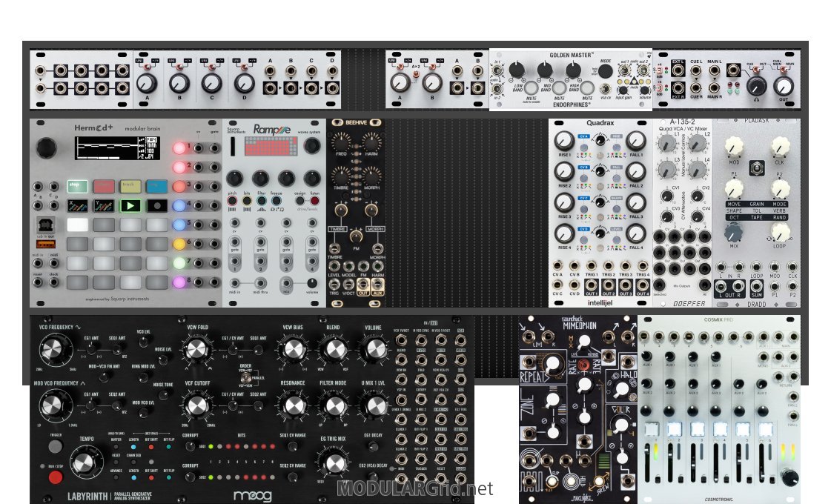Click the Cosmix Pro channel 6 square button
Screen dimensions: 831x504
click(x=766, y=429)
